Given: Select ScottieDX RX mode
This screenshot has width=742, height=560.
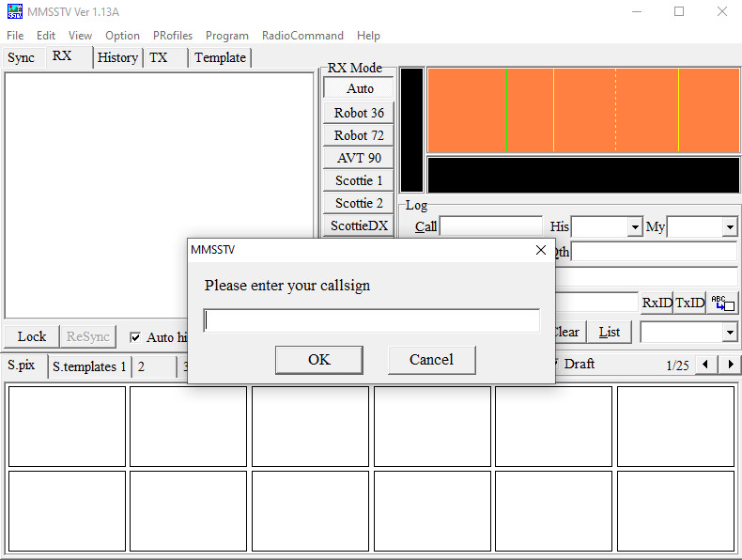Looking at the screenshot, I should pos(359,226).
